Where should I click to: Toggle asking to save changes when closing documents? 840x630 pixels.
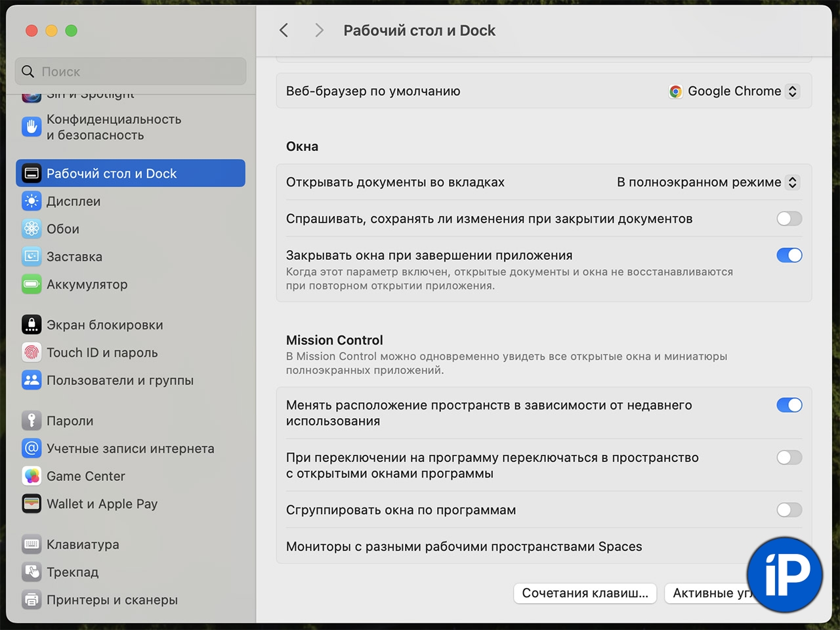[x=789, y=219]
